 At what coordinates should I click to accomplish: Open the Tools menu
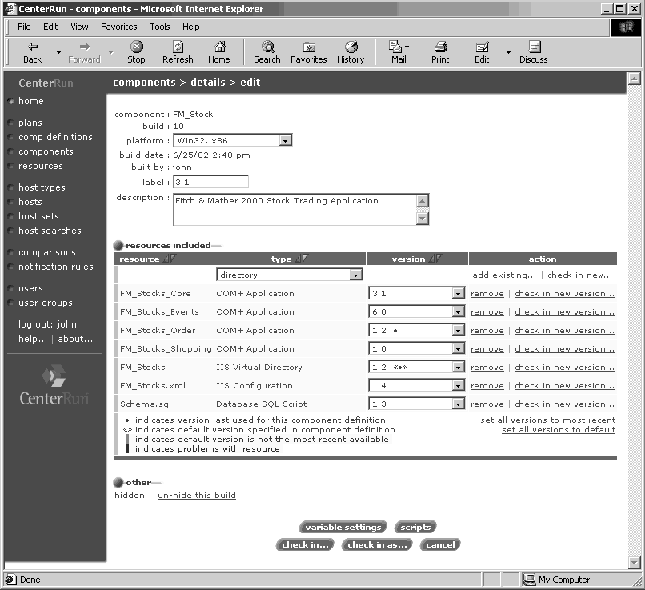[159, 26]
